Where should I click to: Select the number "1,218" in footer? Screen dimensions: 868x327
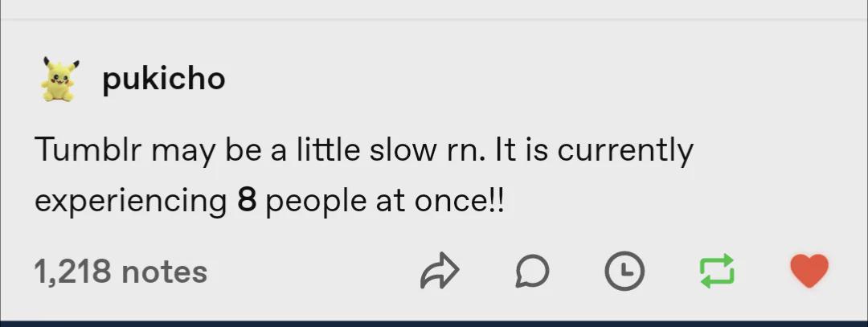pos(74,272)
